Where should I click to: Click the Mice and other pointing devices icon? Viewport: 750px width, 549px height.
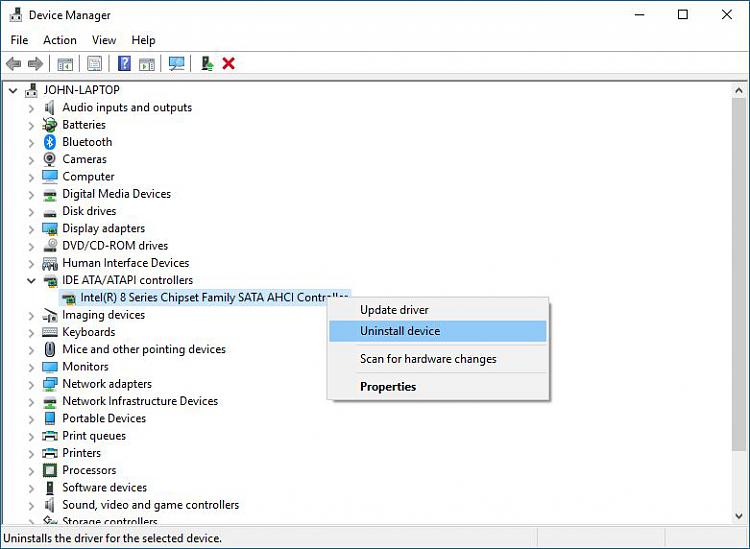tap(50, 349)
